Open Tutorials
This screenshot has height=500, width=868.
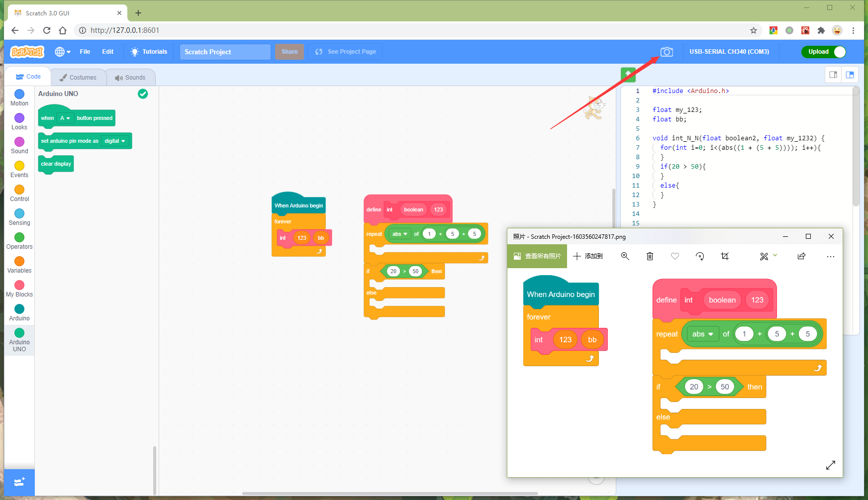pyautogui.click(x=149, y=52)
